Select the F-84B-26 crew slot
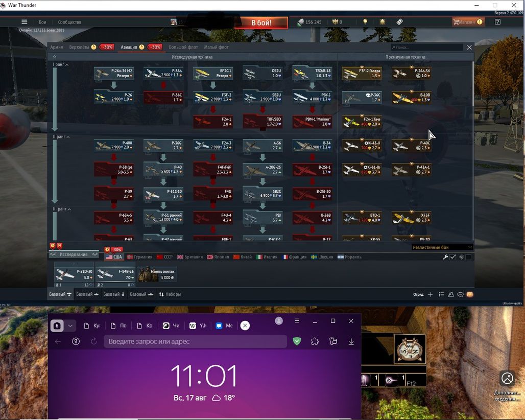The height and width of the screenshot is (420, 525). pyautogui.click(x=115, y=275)
